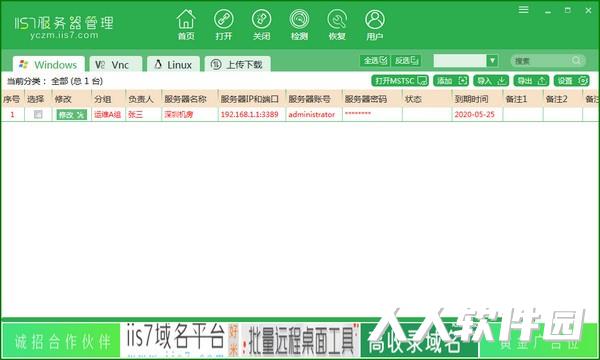Tick the checkbox for server row 1
Screen dimensions: 600x360
click(38, 114)
